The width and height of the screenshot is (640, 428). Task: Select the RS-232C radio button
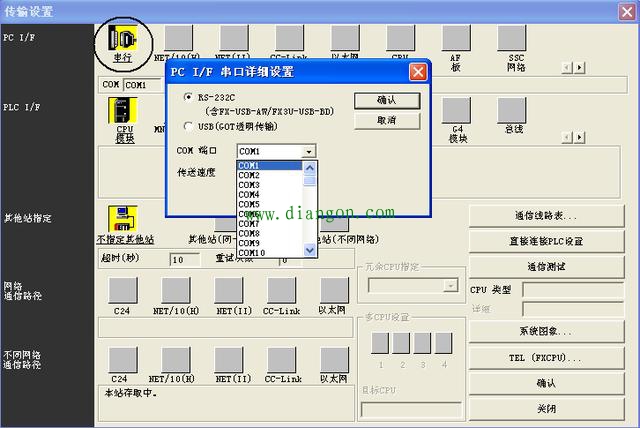tap(188, 97)
